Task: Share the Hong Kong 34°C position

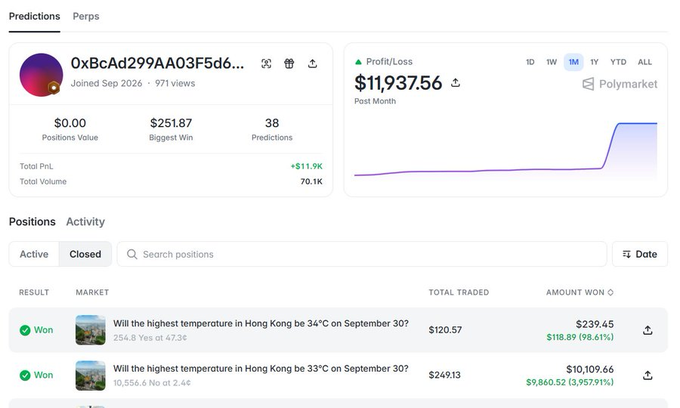Action: [x=647, y=330]
